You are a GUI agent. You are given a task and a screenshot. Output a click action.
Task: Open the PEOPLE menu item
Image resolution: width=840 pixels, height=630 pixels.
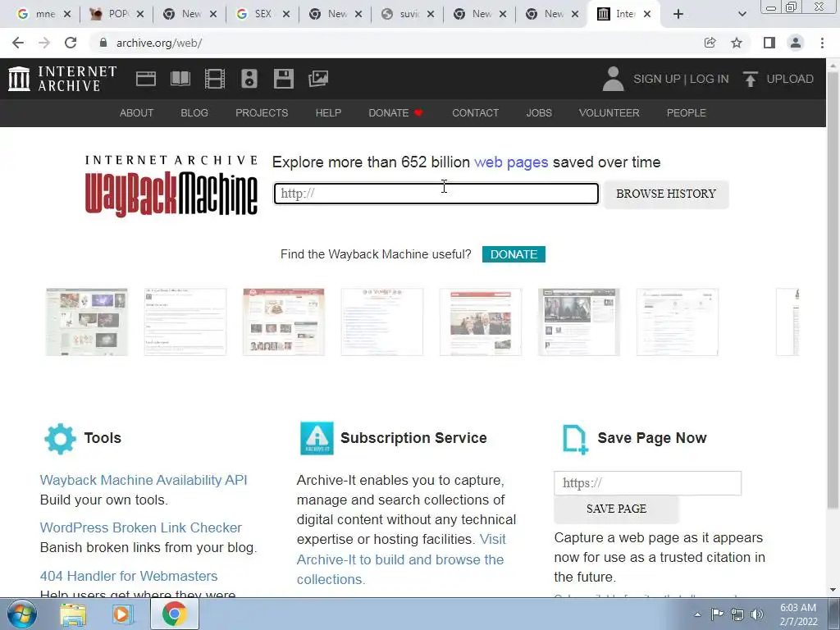tap(687, 113)
